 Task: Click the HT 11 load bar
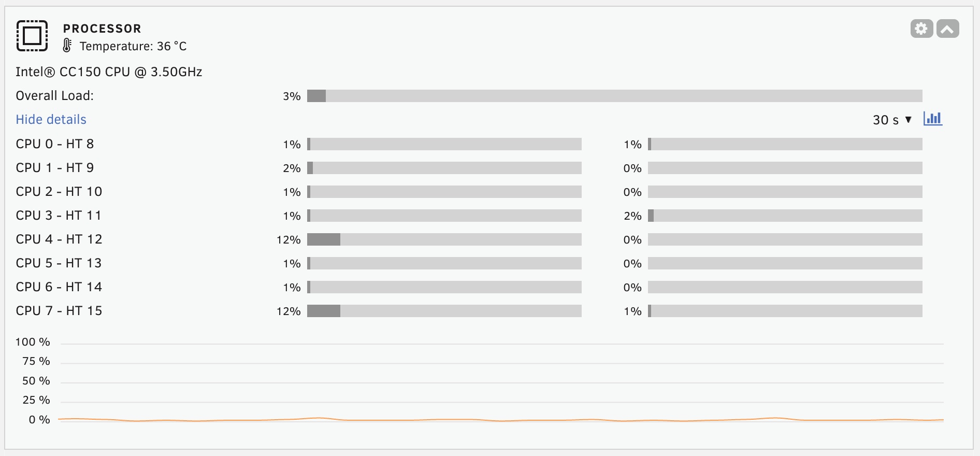[785, 216]
